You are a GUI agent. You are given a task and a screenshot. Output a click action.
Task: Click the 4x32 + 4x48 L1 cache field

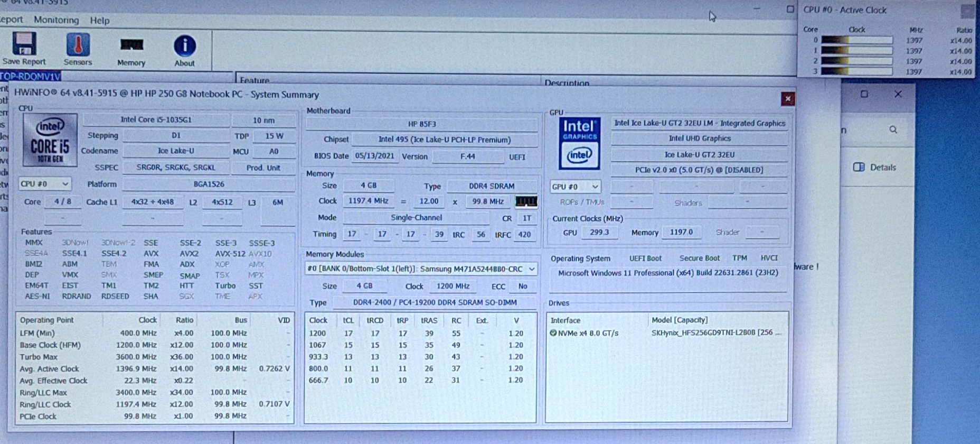click(153, 202)
